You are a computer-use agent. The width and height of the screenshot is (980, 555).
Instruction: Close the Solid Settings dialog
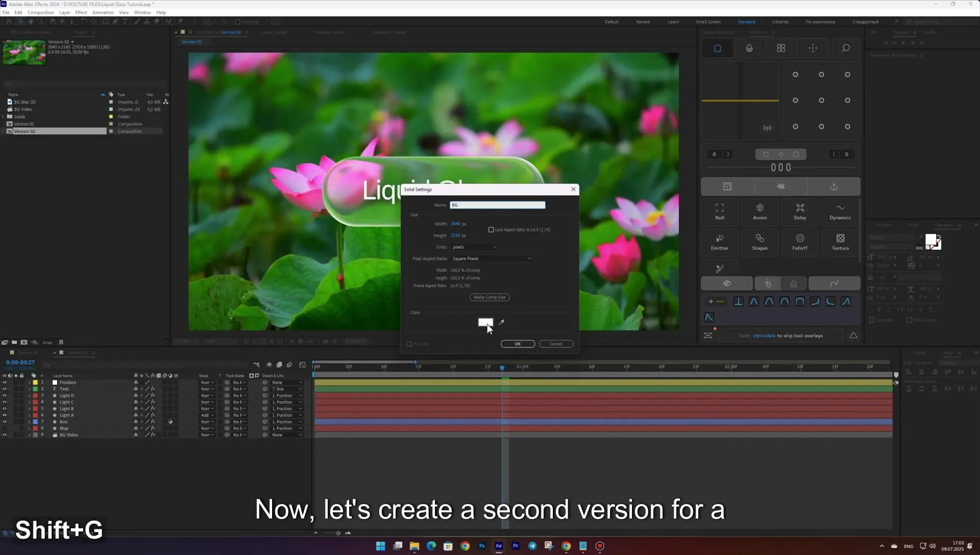[573, 189]
